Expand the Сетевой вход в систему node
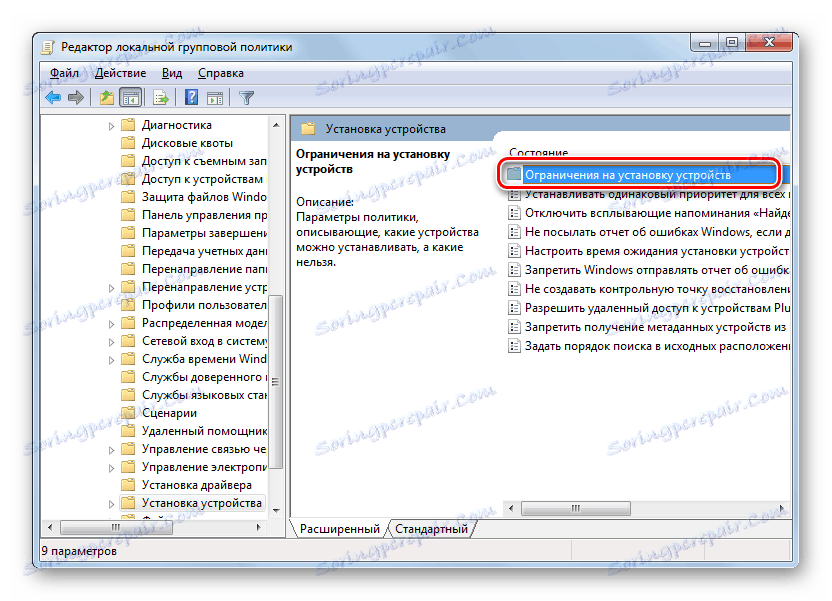 tap(111, 342)
